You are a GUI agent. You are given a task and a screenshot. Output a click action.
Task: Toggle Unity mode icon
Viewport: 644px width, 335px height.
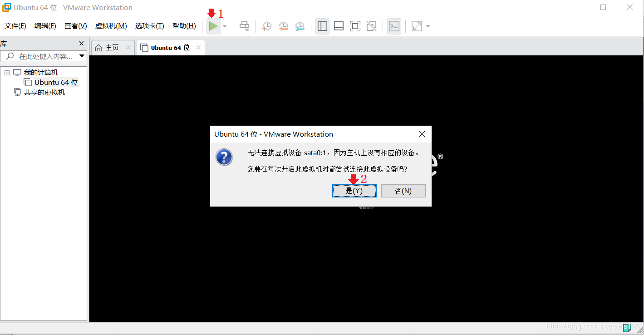click(x=371, y=26)
